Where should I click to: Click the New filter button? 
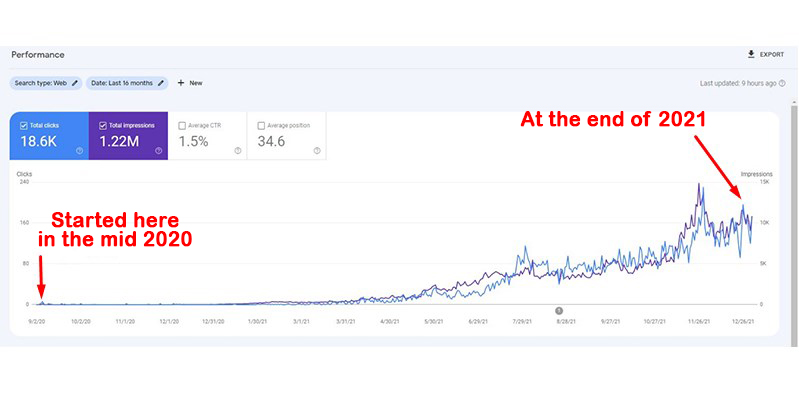click(190, 83)
